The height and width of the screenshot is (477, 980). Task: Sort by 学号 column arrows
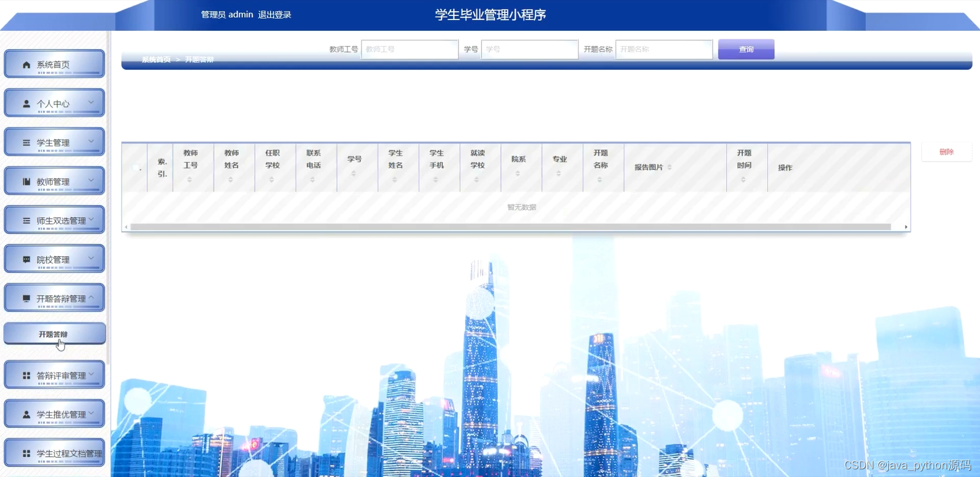353,173
